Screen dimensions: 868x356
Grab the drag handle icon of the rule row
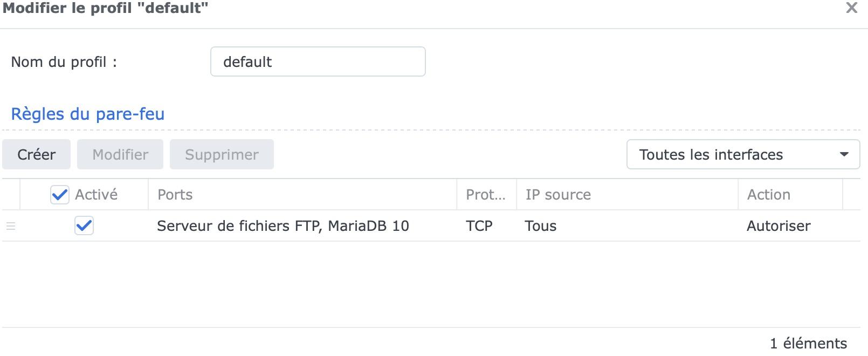[11, 226]
